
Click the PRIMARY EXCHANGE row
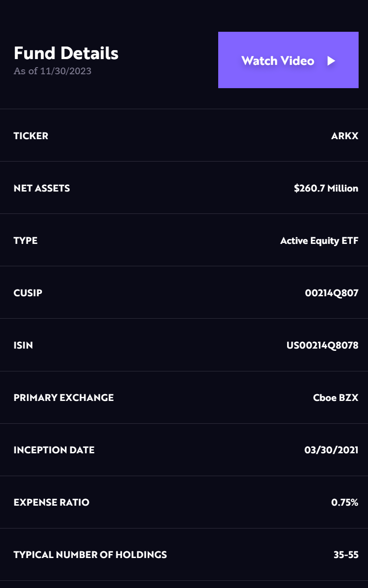pos(184,397)
